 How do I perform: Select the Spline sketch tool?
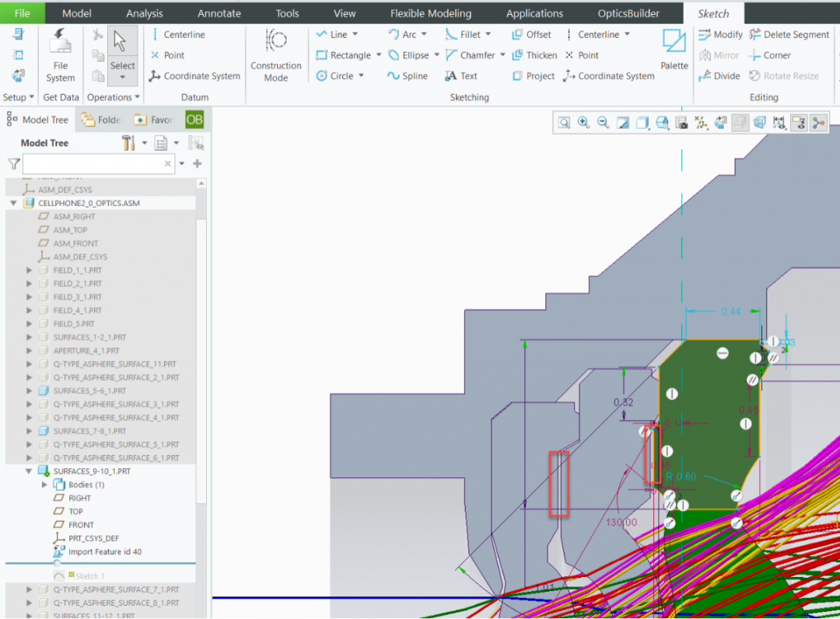point(407,76)
